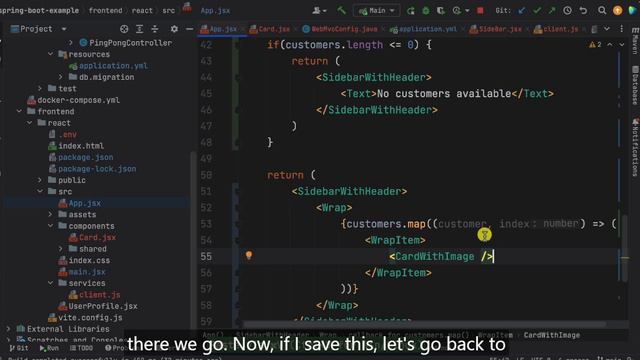
Task: Expand External Libraries node
Action: pyautogui.click(x=9, y=328)
